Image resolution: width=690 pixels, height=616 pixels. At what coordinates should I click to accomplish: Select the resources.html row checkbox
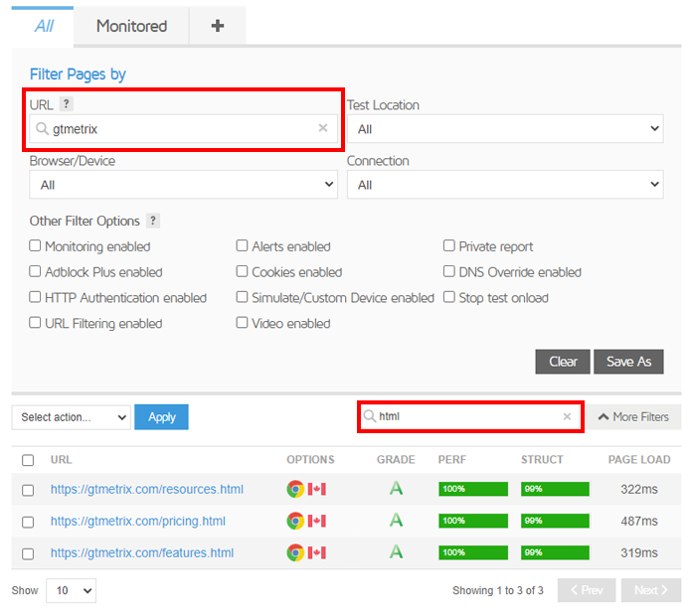[28, 490]
